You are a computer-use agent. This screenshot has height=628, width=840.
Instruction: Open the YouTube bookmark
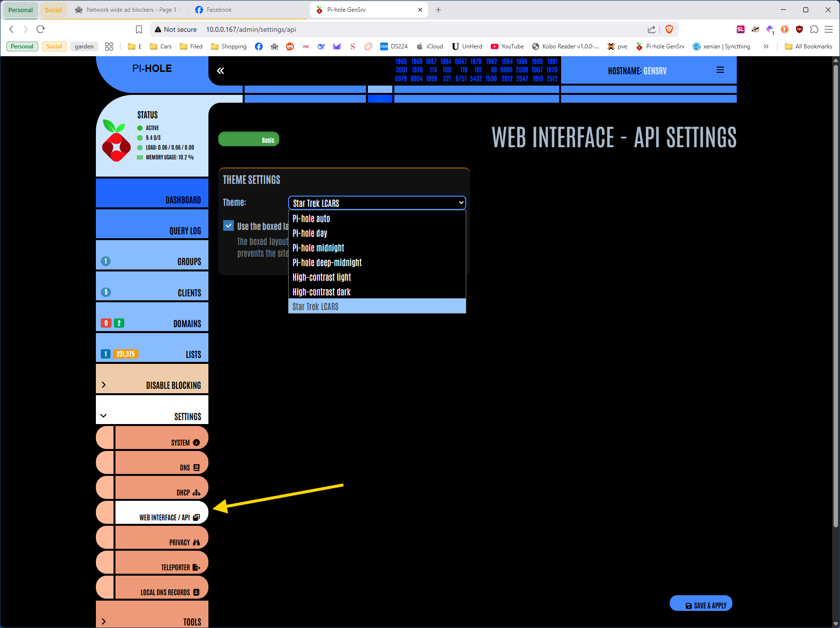click(x=507, y=46)
